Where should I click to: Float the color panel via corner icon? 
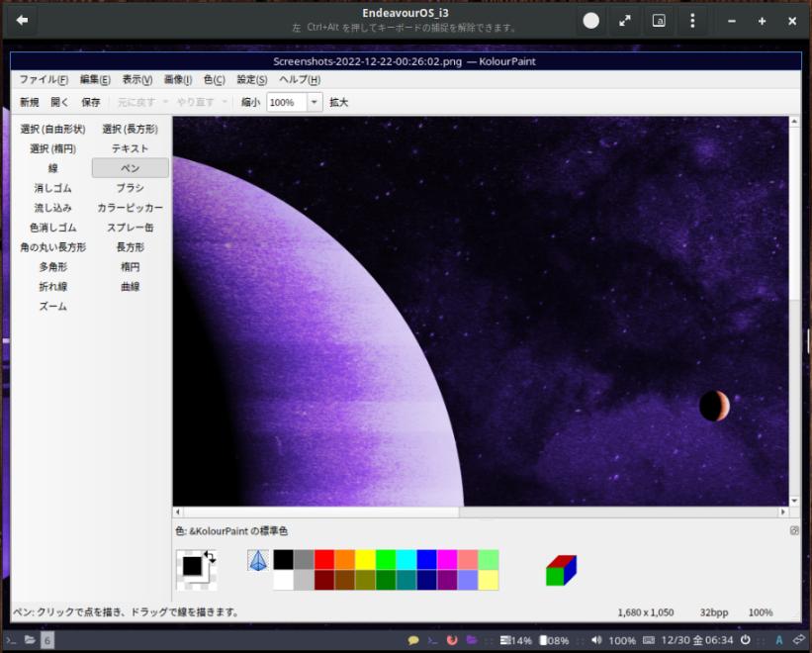point(794,530)
